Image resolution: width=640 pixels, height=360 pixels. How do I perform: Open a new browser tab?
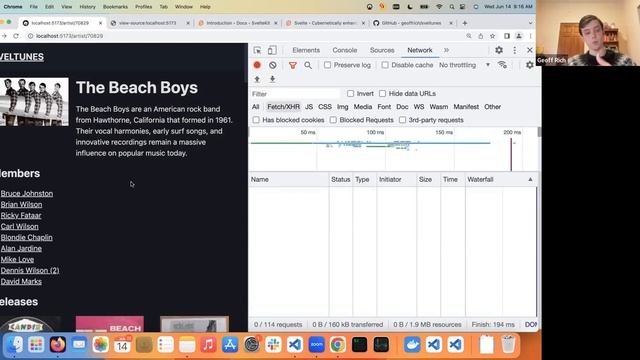point(464,23)
